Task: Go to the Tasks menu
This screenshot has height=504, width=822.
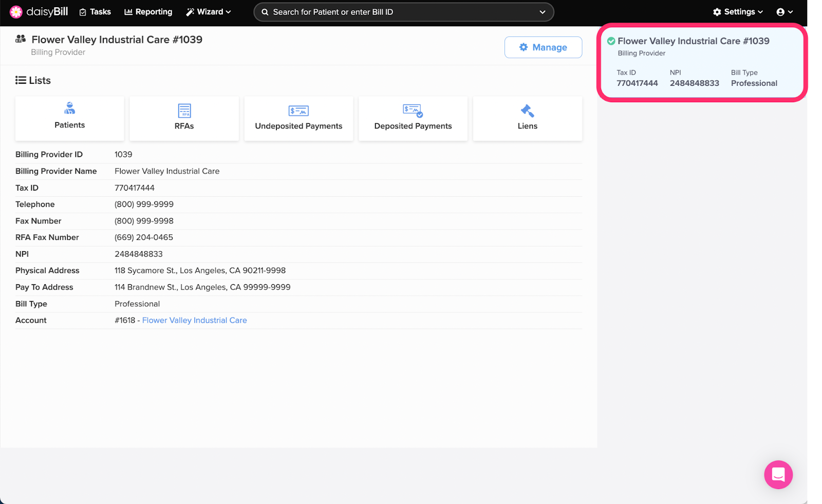Action: tap(95, 12)
